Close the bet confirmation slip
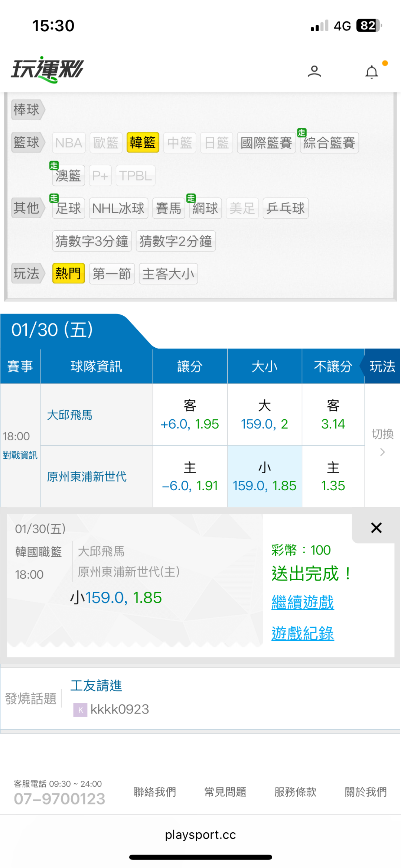Viewport: 401px width, 868px height. 376,528
